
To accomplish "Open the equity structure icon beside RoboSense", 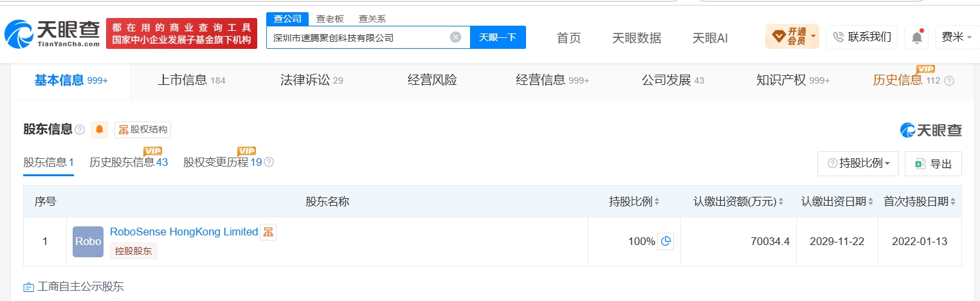I will point(268,232).
